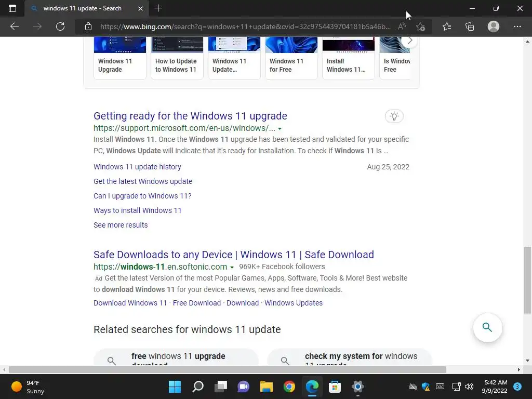Launch Google Chrome from taskbar

[289, 387]
